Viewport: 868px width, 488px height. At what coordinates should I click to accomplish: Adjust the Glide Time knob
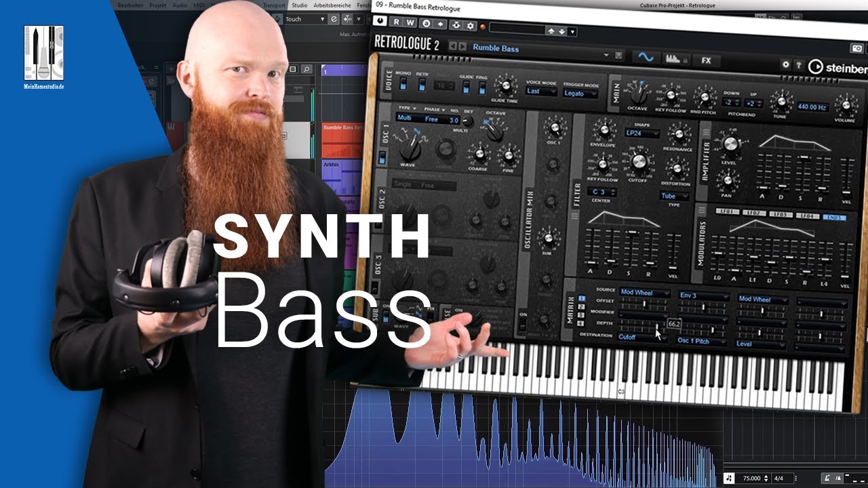coord(505,87)
